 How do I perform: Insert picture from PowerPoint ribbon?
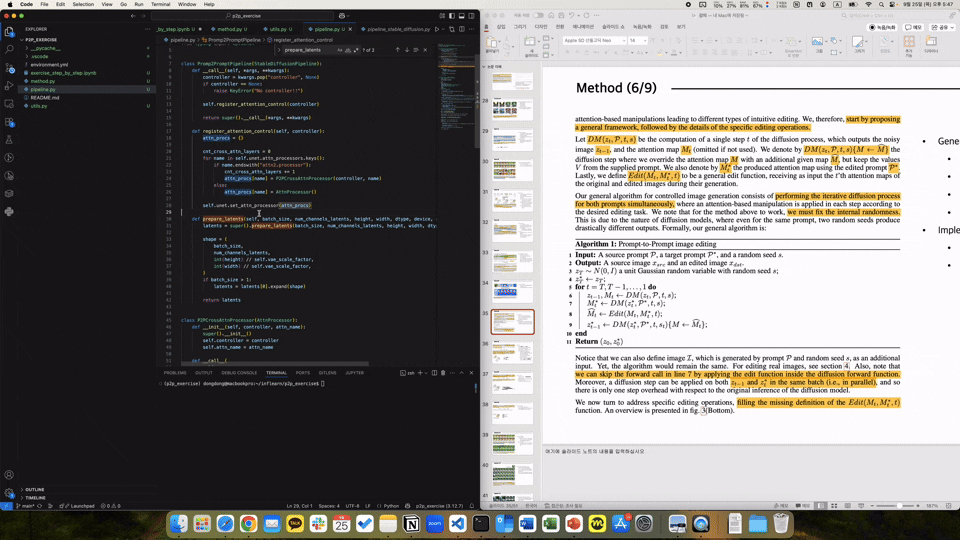click(x=817, y=44)
